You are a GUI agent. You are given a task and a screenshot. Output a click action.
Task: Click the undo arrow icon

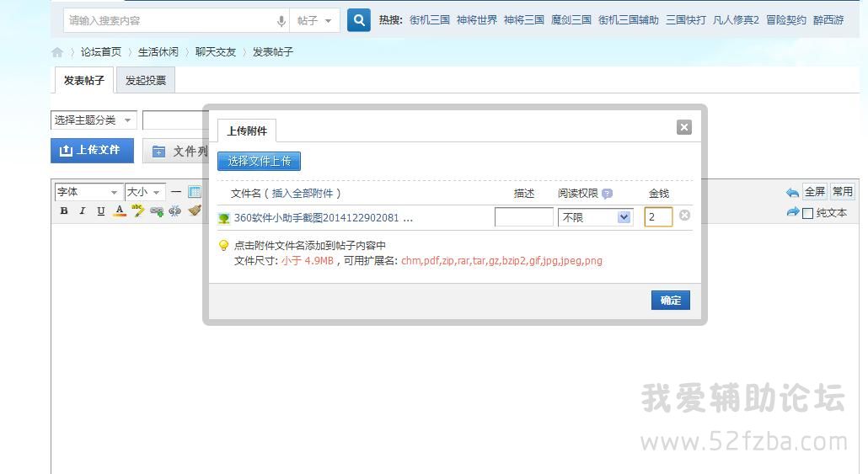792,193
